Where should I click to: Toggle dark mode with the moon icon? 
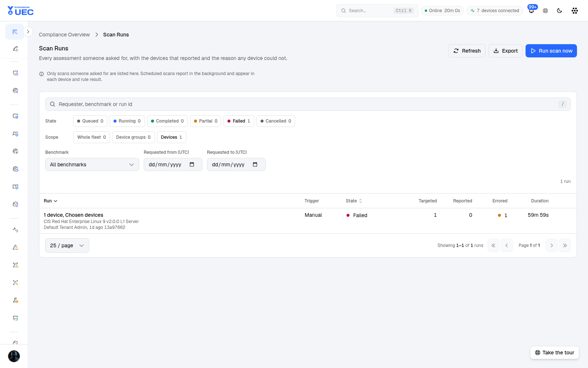point(559,11)
